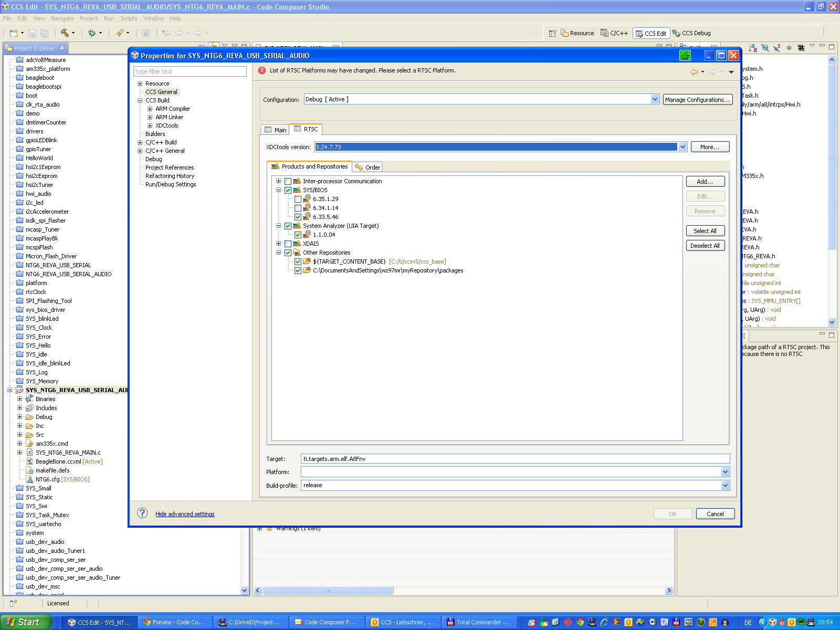Image resolution: width=840 pixels, height=630 pixels.
Task: Close the Project Explorer view
Action: point(62,48)
